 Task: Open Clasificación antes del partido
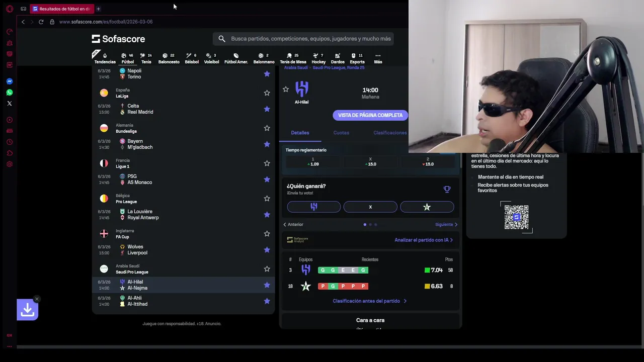coord(370,301)
